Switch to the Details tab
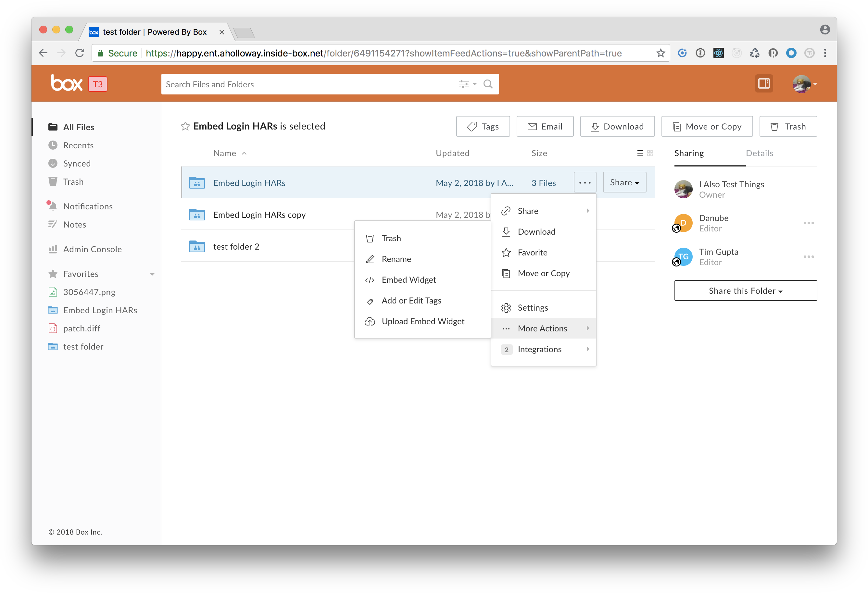868x593 pixels. 759,153
